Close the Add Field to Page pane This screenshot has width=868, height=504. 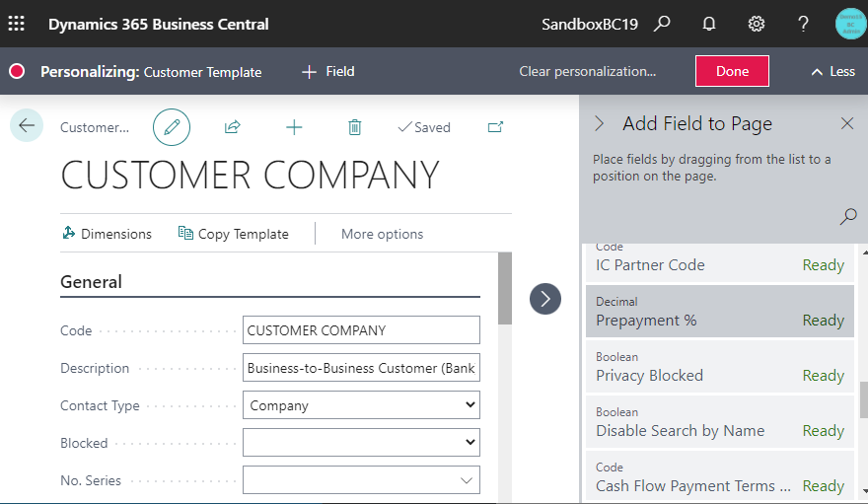click(847, 123)
